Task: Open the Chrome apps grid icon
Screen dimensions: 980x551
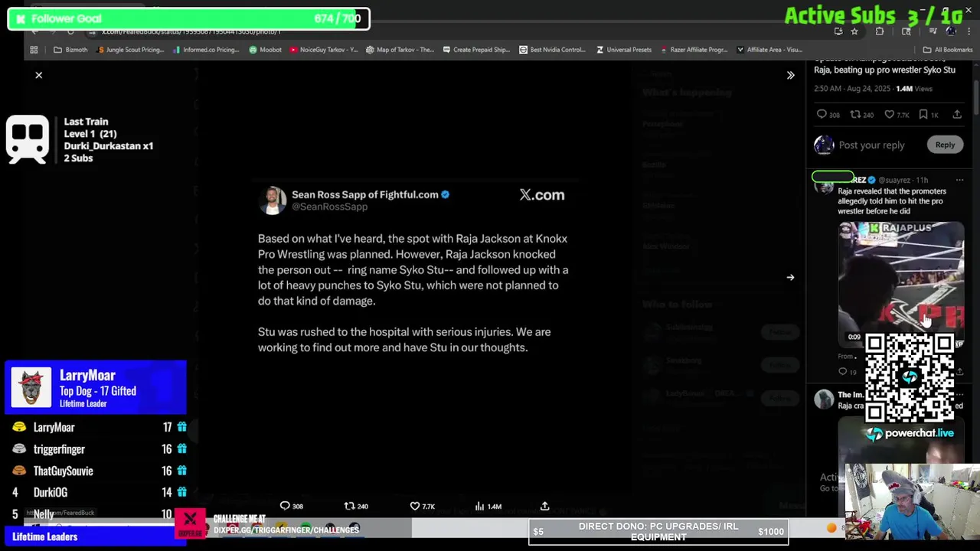Action: [x=34, y=50]
